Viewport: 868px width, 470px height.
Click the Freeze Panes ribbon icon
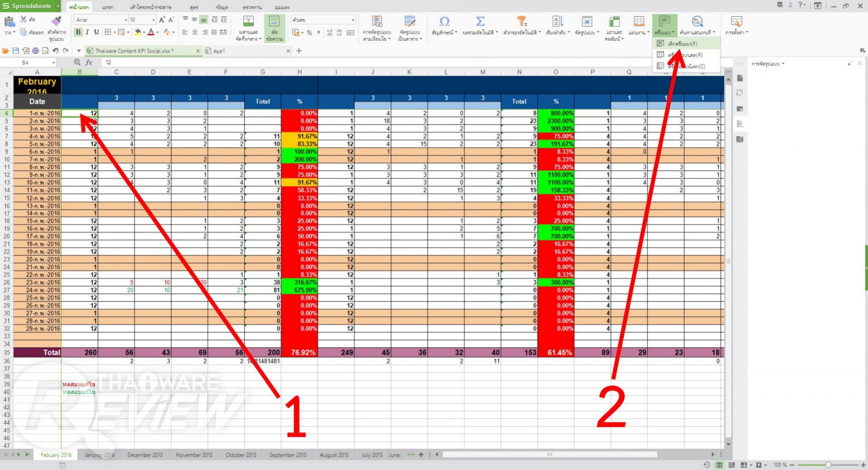[x=665, y=22]
